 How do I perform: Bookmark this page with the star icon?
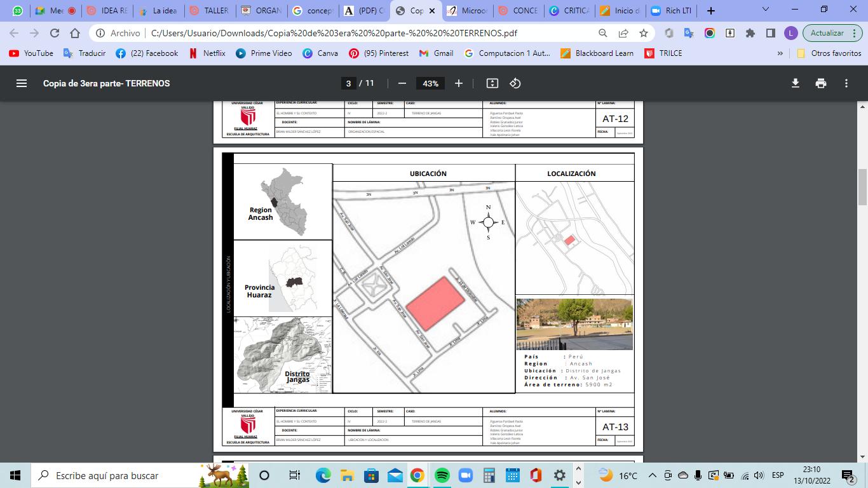[x=644, y=33]
